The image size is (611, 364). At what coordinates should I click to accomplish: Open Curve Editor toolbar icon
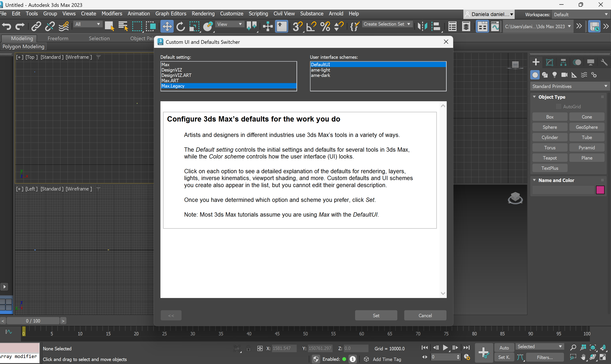click(x=495, y=26)
